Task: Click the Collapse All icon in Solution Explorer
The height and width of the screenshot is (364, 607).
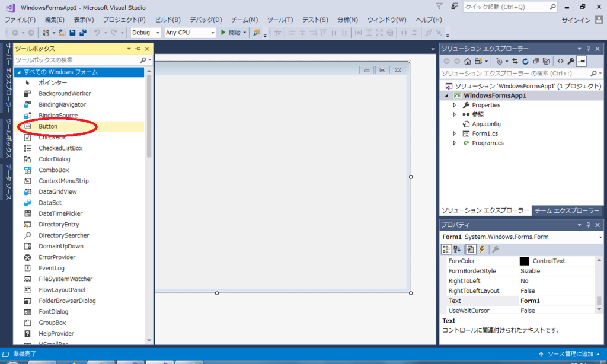Action: [536, 61]
